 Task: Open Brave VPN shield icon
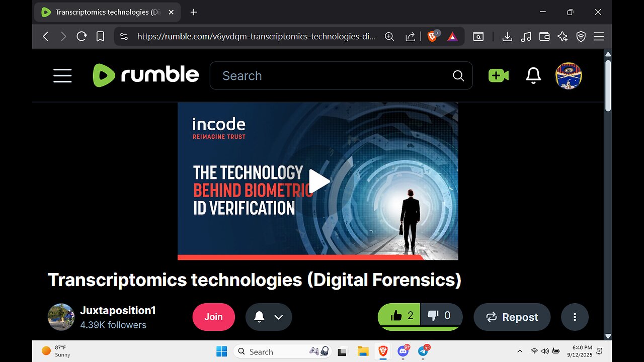click(x=581, y=36)
